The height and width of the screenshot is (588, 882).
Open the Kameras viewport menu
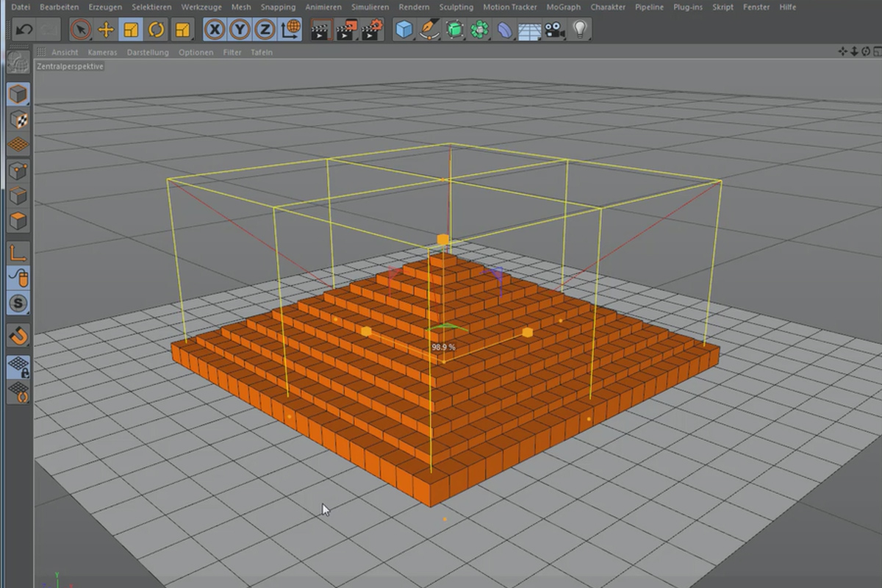[102, 52]
